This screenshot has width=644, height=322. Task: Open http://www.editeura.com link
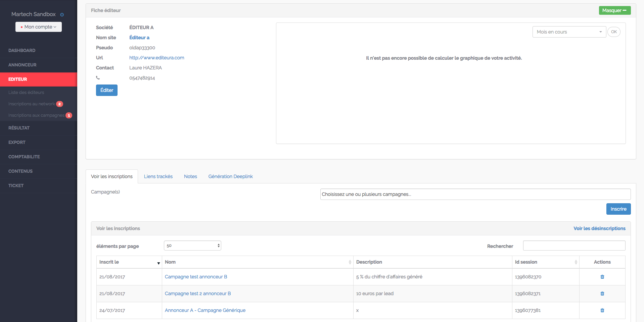point(157,58)
